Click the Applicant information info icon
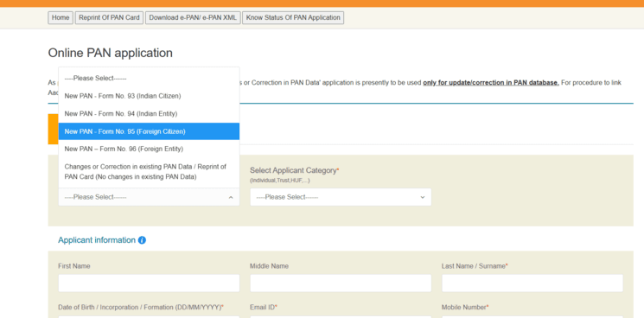This screenshot has width=644, height=318. pyautogui.click(x=142, y=240)
